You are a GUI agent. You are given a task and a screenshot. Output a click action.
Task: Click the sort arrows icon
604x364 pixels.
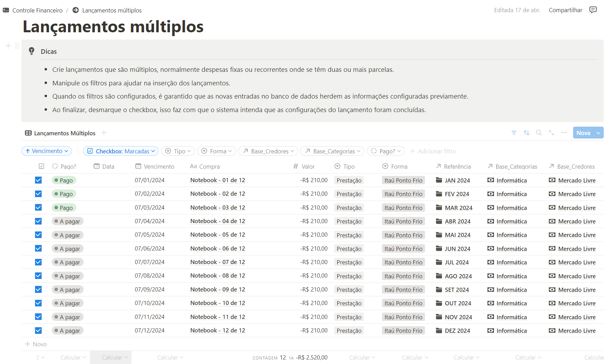tap(526, 133)
